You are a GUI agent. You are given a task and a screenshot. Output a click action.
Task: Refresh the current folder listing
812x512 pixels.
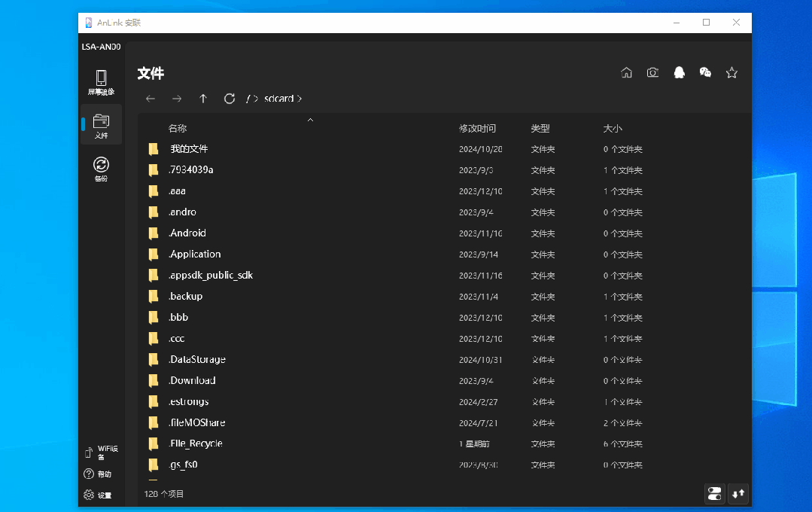[x=230, y=99]
